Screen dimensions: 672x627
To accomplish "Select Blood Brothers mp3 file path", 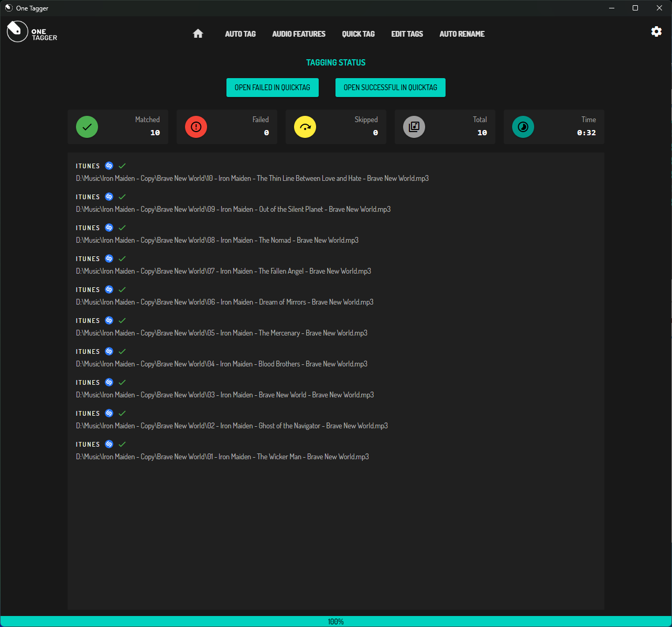I will (222, 364).
